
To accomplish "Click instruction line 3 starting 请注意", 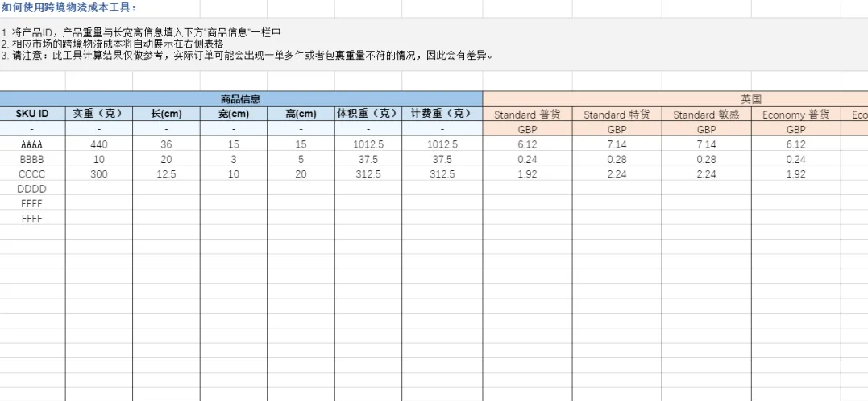I will [247, 55].
